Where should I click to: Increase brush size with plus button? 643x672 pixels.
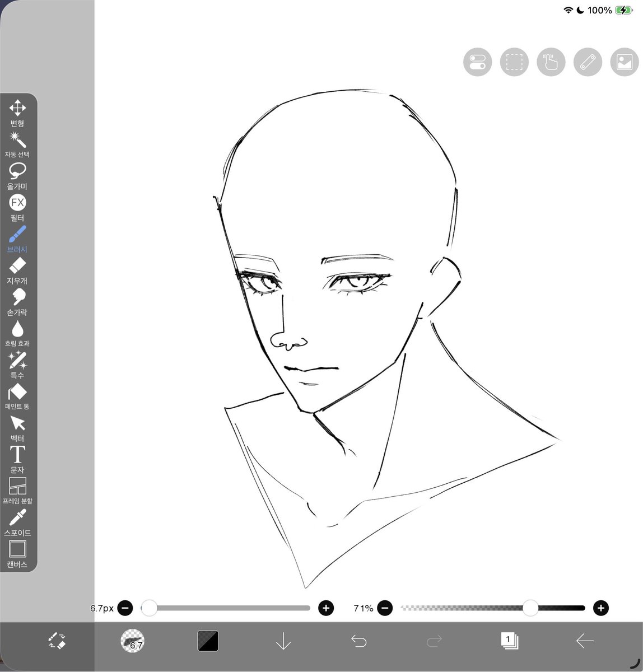coord(326,608)
